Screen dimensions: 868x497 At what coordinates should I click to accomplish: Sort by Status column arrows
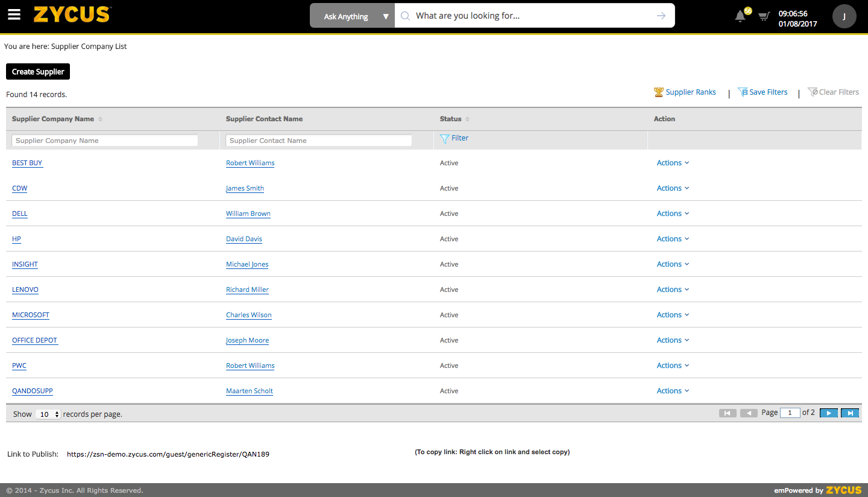click(x=467, y=119)
